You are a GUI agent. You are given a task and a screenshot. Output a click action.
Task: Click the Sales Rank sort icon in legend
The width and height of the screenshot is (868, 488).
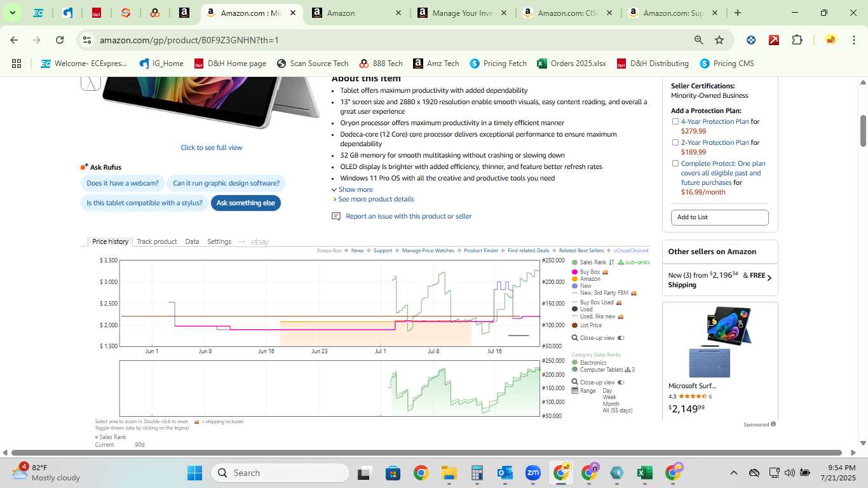click(x=611, y=262)
